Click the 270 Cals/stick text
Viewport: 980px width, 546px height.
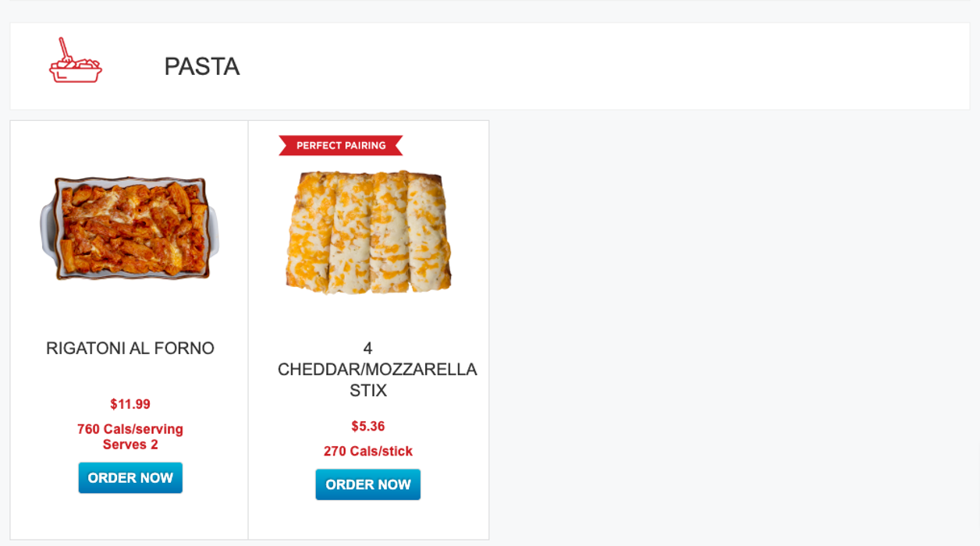coord(367,451)
